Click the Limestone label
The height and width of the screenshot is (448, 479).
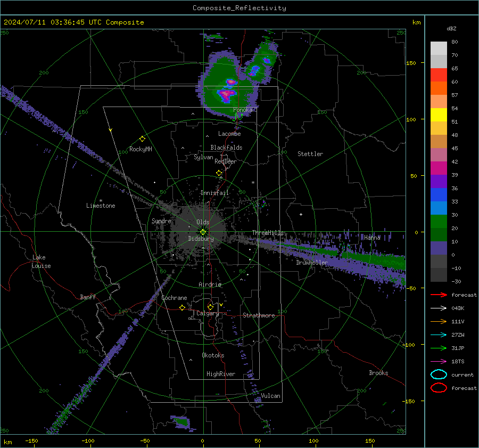pos(101,206)
